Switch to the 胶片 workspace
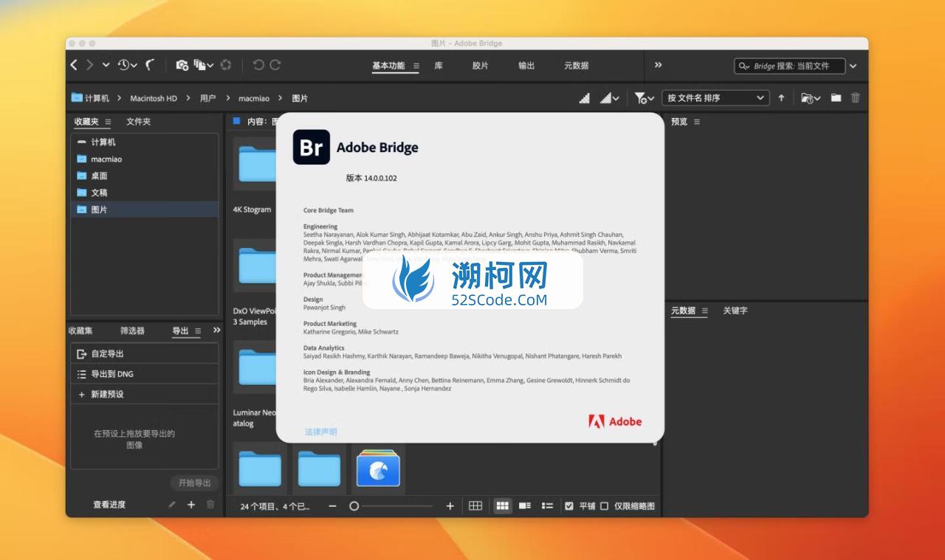 [481, 66]
